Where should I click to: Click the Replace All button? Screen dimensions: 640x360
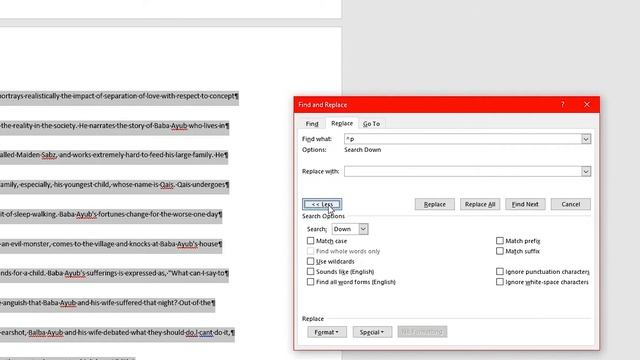(x=480, y=204)
